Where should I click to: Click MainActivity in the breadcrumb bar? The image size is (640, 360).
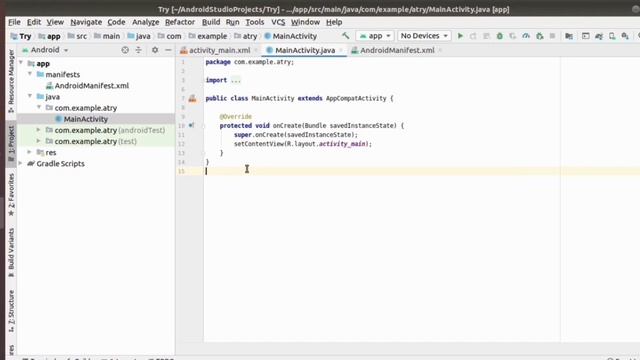point(291,36)
